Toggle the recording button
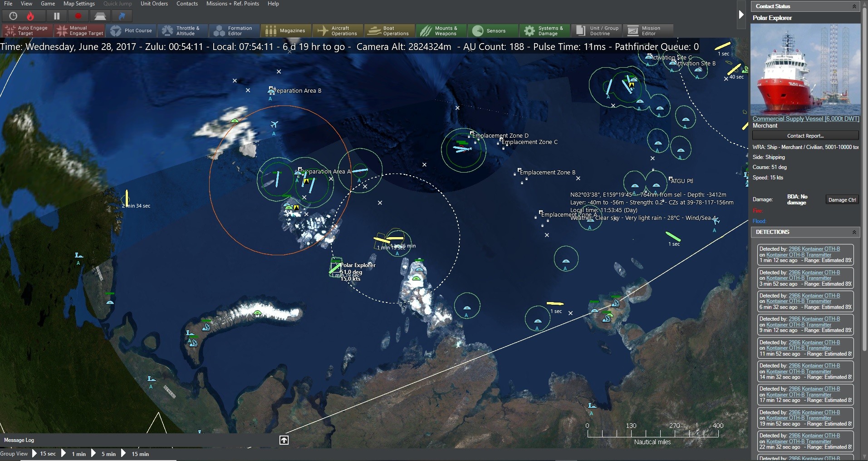868x461 pixels. pyautogui.click(x=78, y=16)
